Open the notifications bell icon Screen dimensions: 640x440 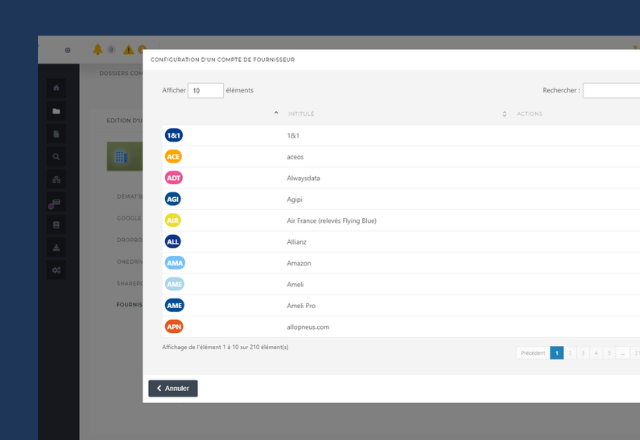coord(98,49)
